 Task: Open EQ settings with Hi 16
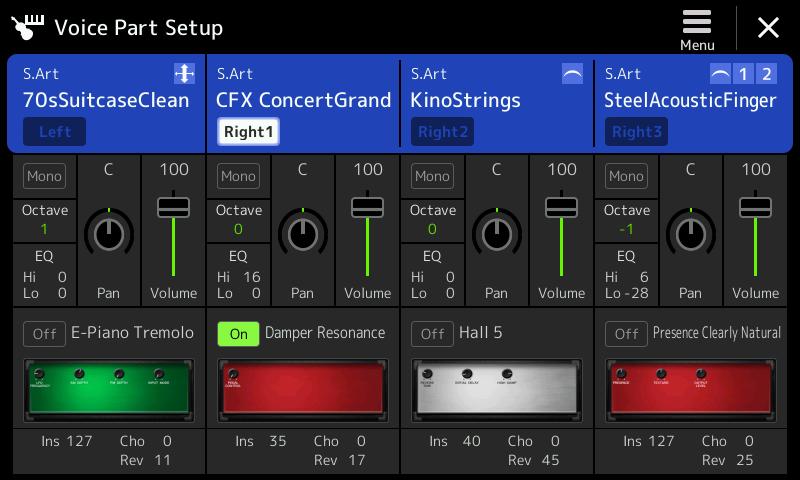pos(239,274)
